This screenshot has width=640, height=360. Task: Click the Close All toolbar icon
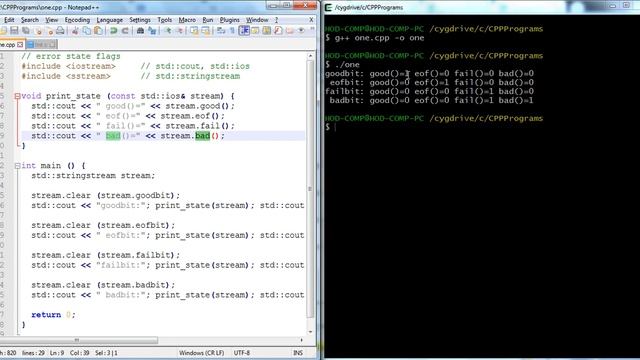(49, 31)
